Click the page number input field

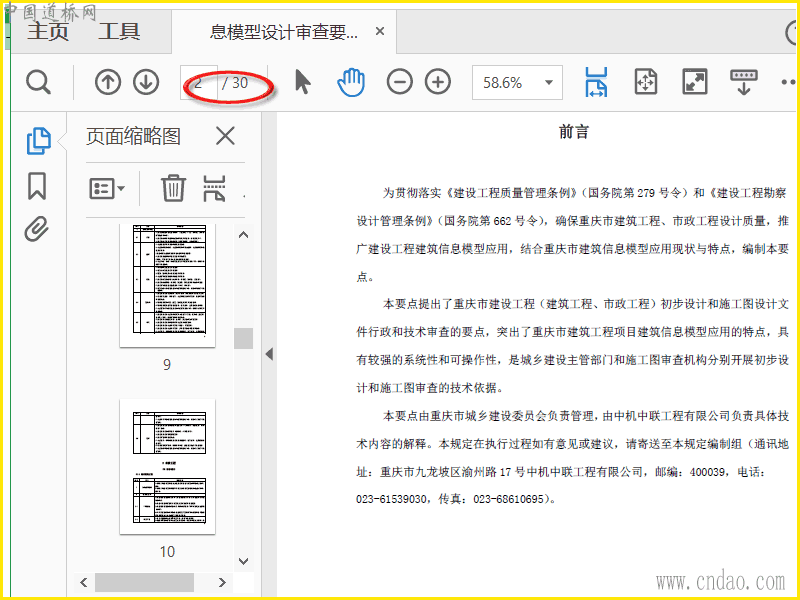click(x=199, y=82)
